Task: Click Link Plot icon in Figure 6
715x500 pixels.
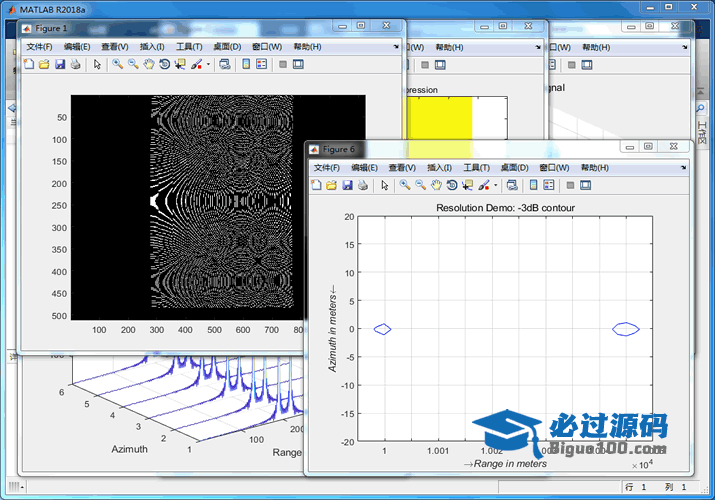Action: 512,185
